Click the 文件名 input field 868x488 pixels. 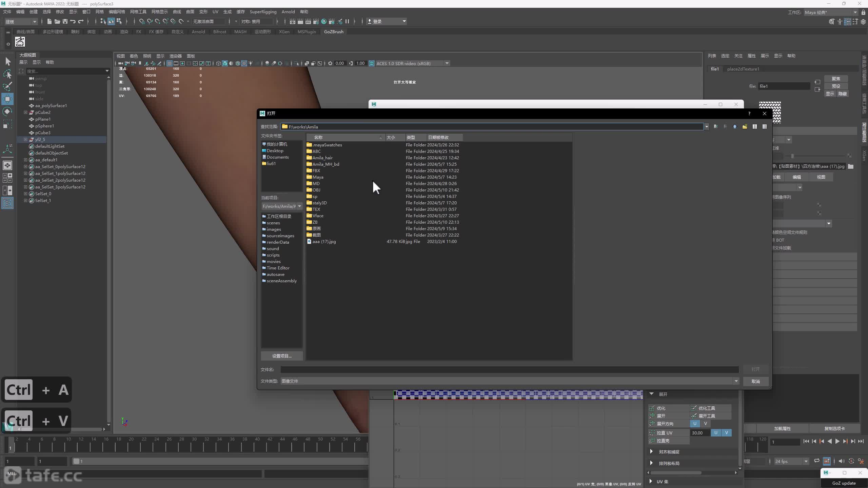point(510,369)
